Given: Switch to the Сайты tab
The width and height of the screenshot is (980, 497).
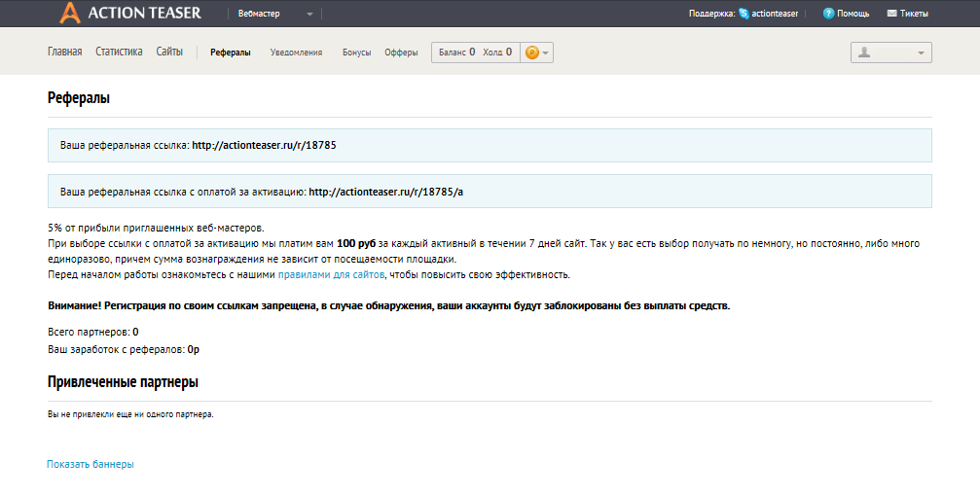Looking at the screenshot, I should (169, 53).
